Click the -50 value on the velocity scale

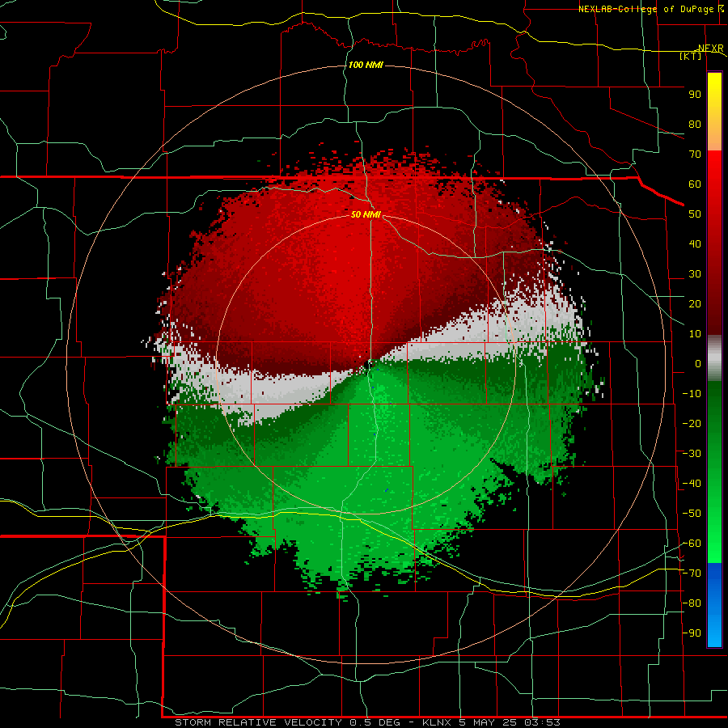(692, 514)
